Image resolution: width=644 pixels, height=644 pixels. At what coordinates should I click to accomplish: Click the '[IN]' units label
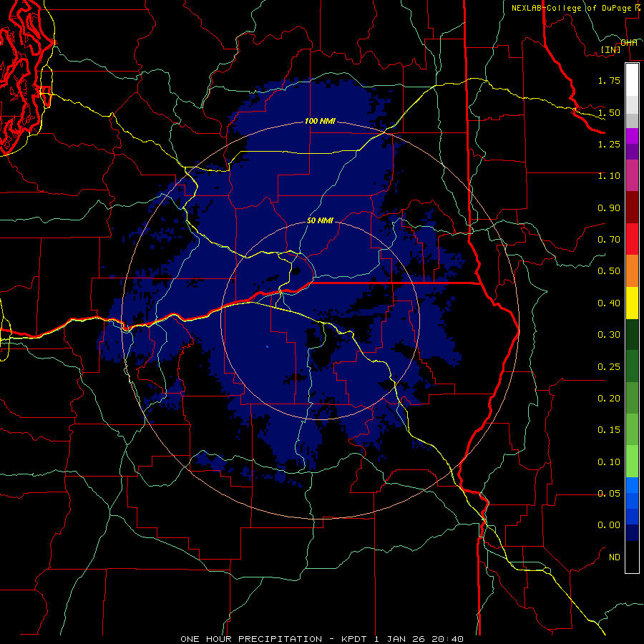(611, 49)
